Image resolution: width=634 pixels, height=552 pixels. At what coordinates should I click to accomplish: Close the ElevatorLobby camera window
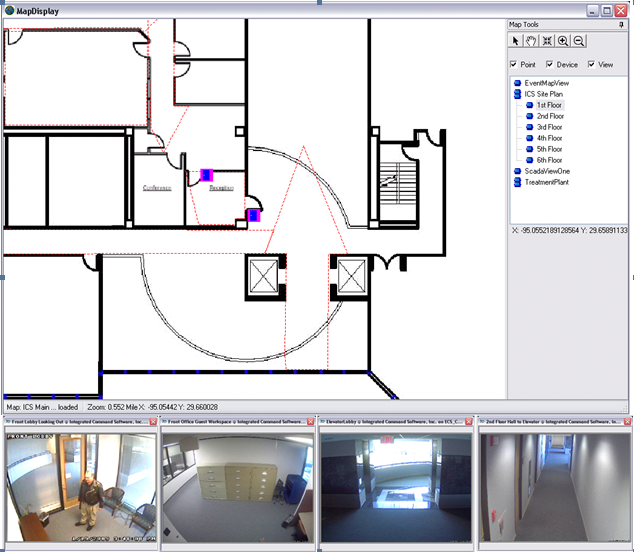[x=469, y=422]
